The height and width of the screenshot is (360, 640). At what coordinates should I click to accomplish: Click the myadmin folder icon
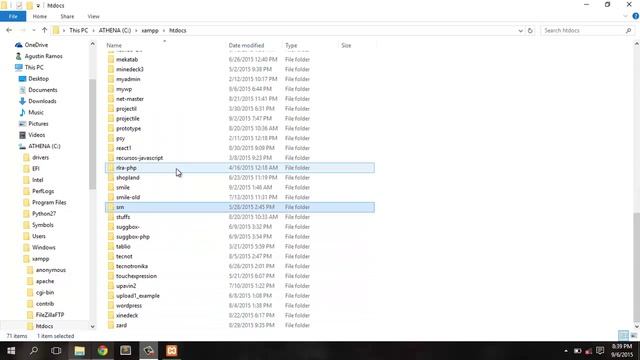tap(111, 79)
